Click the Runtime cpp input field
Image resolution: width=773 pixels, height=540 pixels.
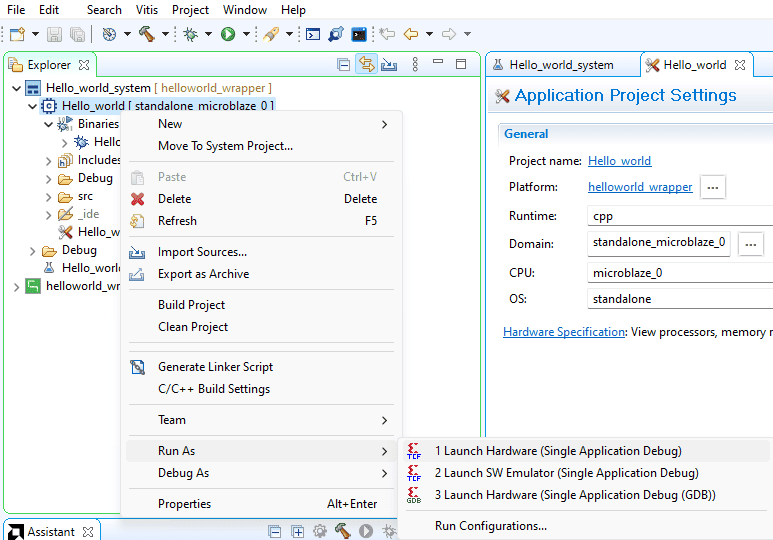click(680, 215)
